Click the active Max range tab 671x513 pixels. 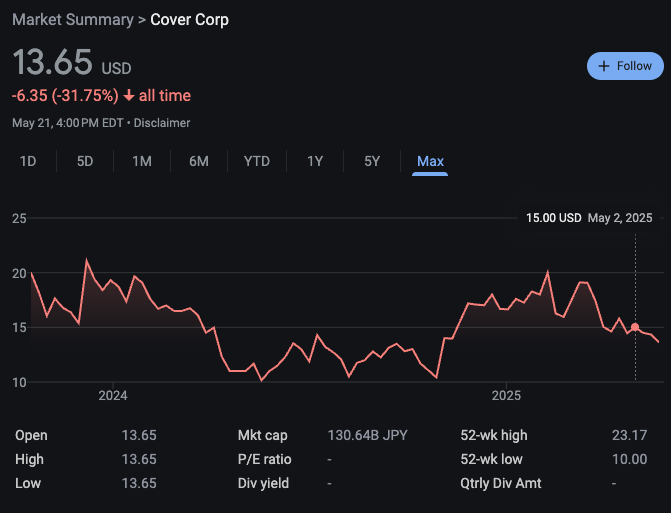click(x=430, y=161)
